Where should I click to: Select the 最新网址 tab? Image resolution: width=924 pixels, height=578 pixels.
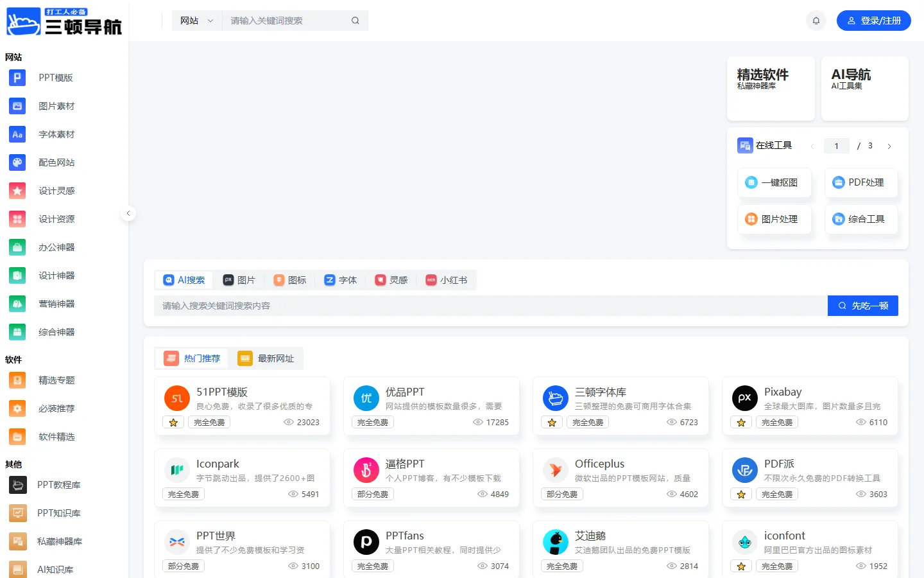(x=266, y=358)
